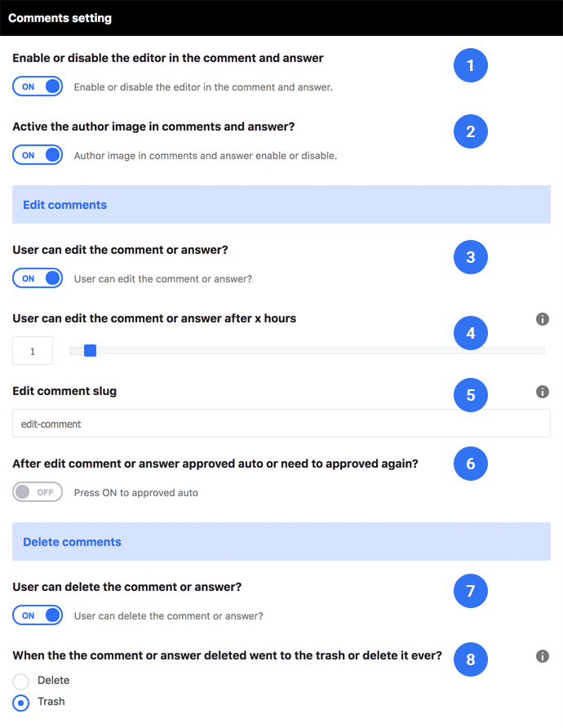Click the info icon next to Edit comment slug
Image resolution: width=563 pixels, height=728 pixels.
tap(542, 392)
